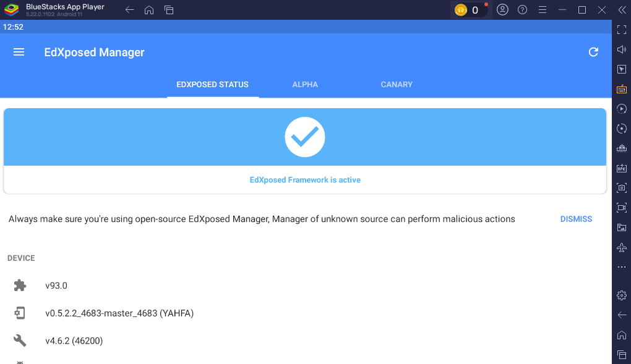Open the BlueStacks help menu
631x364 pixels.
point(522,10)
